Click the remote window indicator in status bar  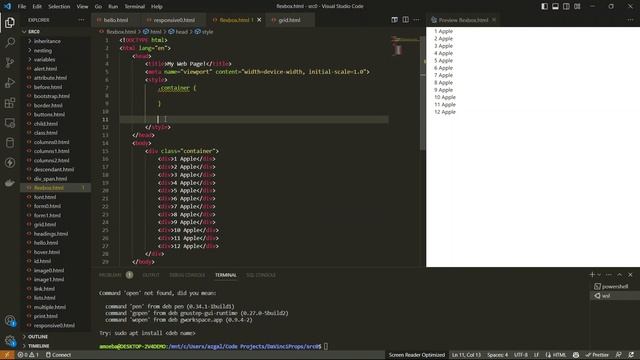coord(7,355)
